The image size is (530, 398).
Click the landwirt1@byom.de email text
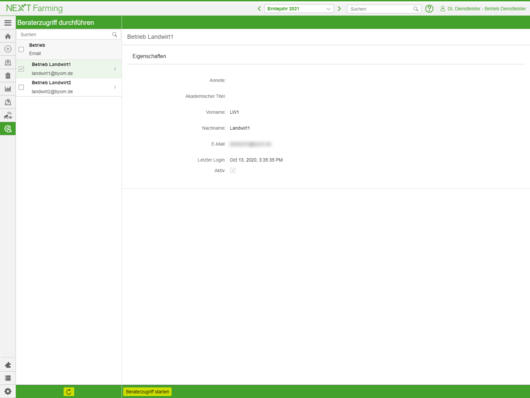(52, 73)
